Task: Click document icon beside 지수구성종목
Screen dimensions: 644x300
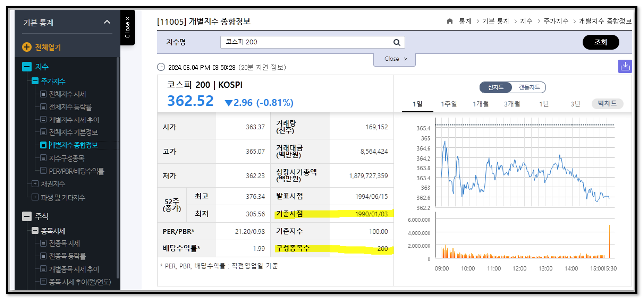Action: click(44, 158)
